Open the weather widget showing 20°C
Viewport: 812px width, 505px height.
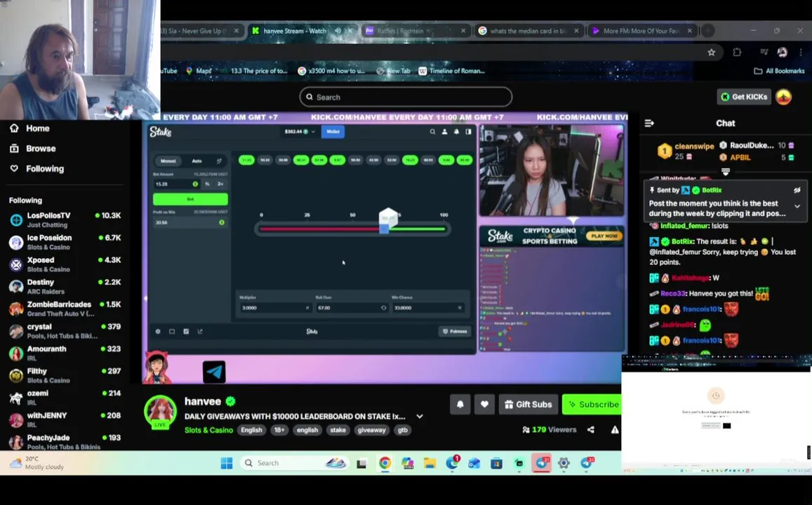point(37,463)
